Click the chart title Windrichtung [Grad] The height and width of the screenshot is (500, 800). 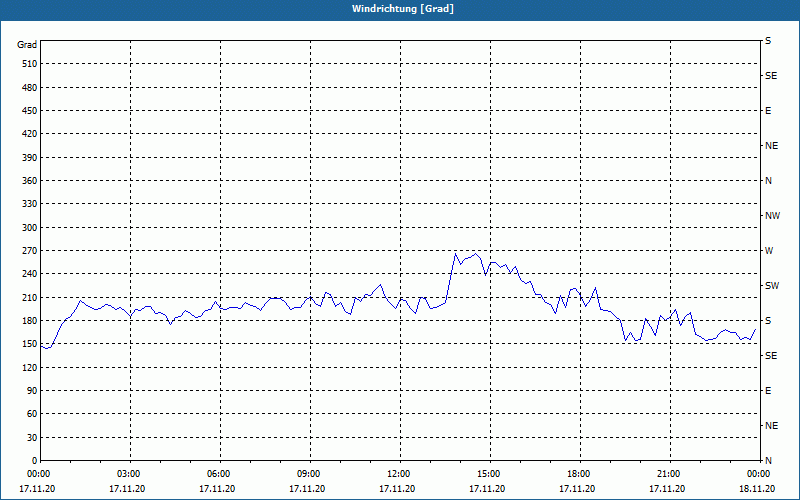[x=403, y=9]
